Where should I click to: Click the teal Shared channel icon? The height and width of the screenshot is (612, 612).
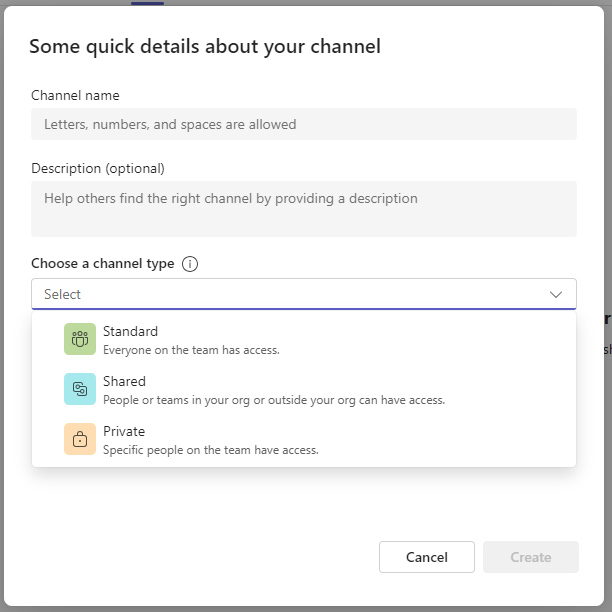click(80, 390)
